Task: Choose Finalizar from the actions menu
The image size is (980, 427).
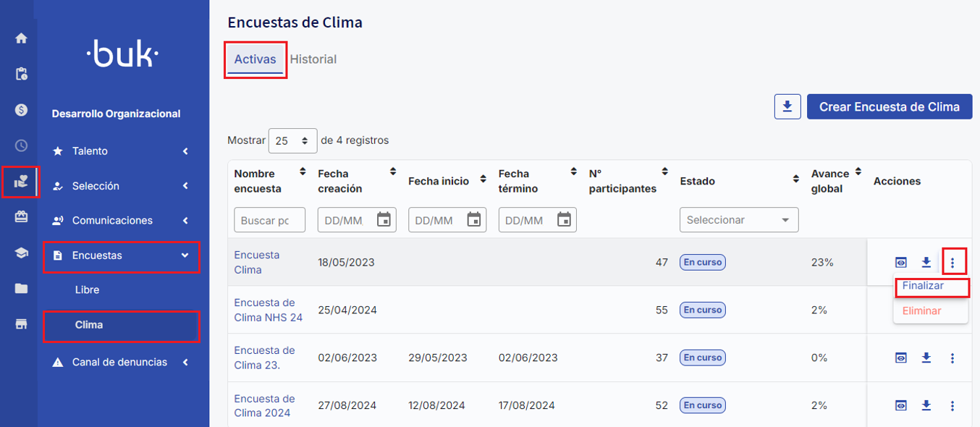Action: (x=923, y=286)
